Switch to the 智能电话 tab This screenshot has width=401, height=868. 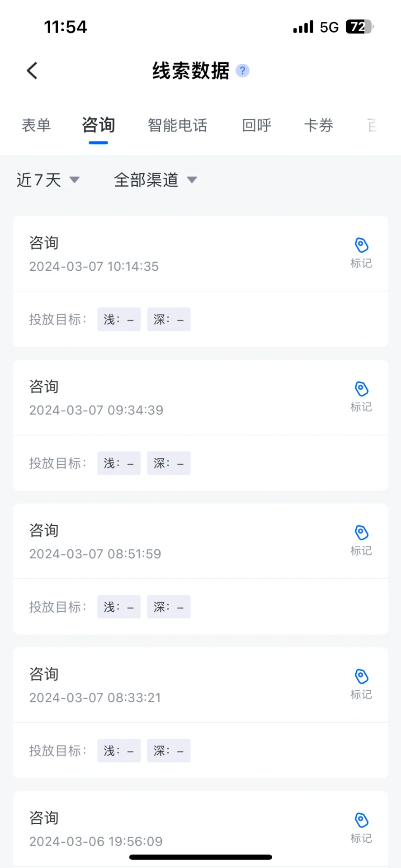tap(177, 125)
